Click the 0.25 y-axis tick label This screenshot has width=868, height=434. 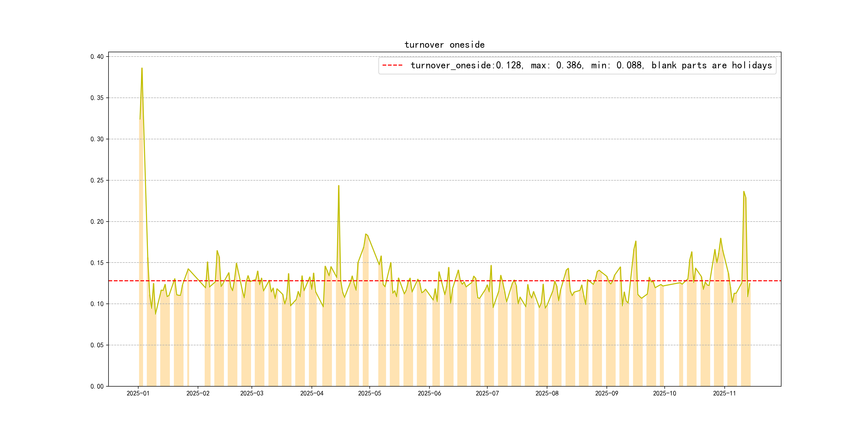(x=97, y=180)
